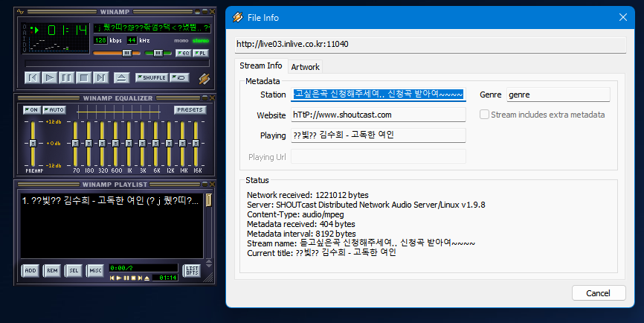Toggle windowshade mode on Winamp main window
This screenshot has height=323, width=644.
(x=205, y=12)
